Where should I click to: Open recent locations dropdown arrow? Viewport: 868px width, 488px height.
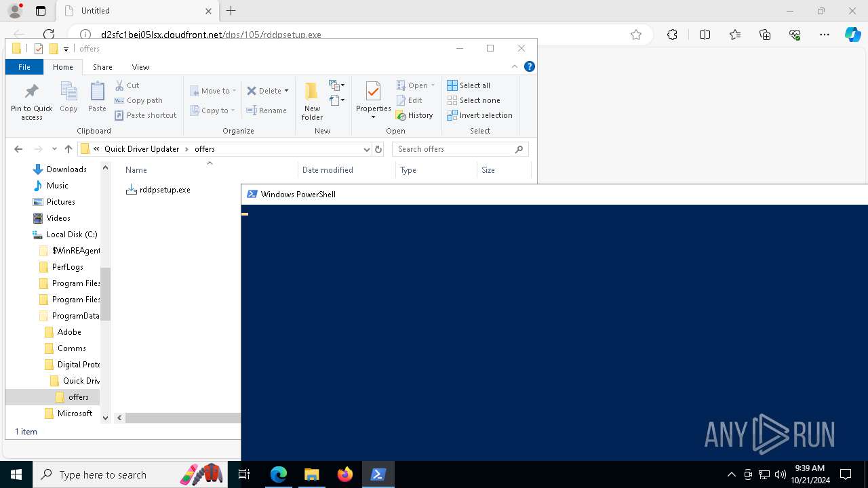[x=54, y=149]
